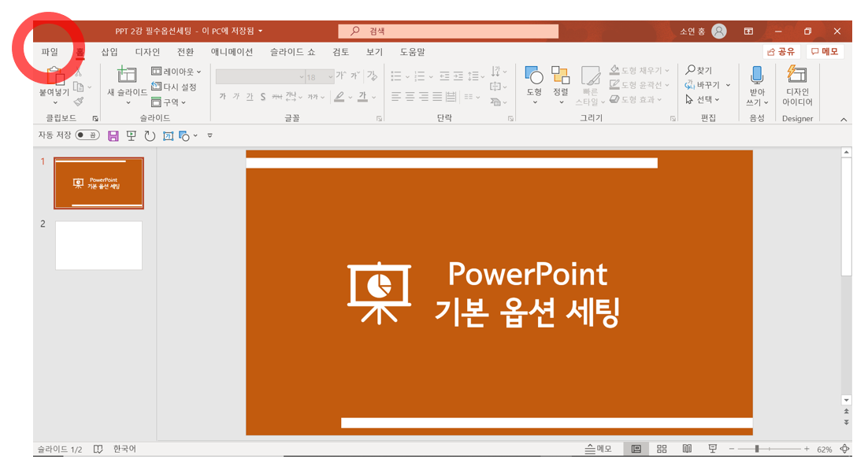Viewport: 868px width, 470px height.
Task: Switch to the 디자인 ribbon tab
Action: [x=147, y=52]
